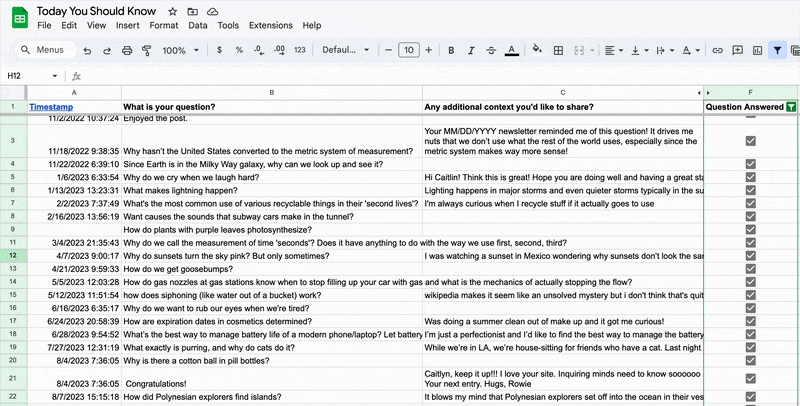Uncheck Question Answered for metric system row

[751, 141]
